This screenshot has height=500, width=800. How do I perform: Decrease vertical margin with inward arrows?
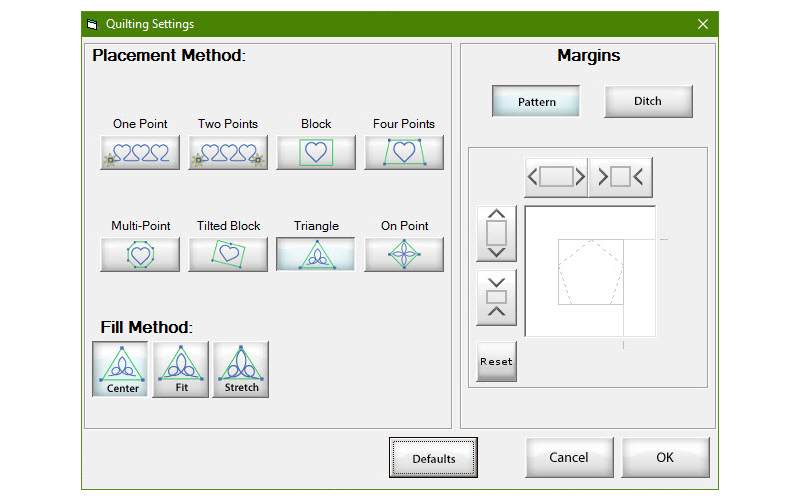tap(497, 297)
